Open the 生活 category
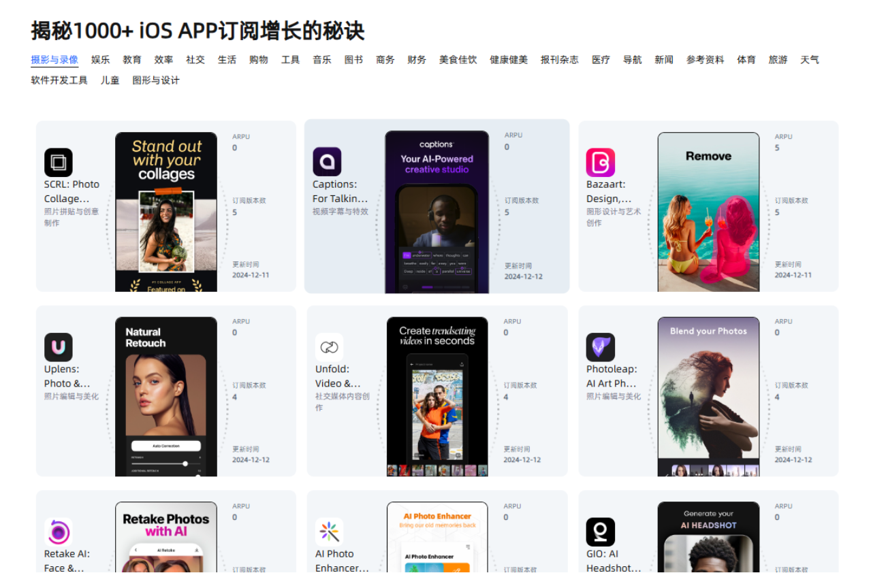 (227, 60)
